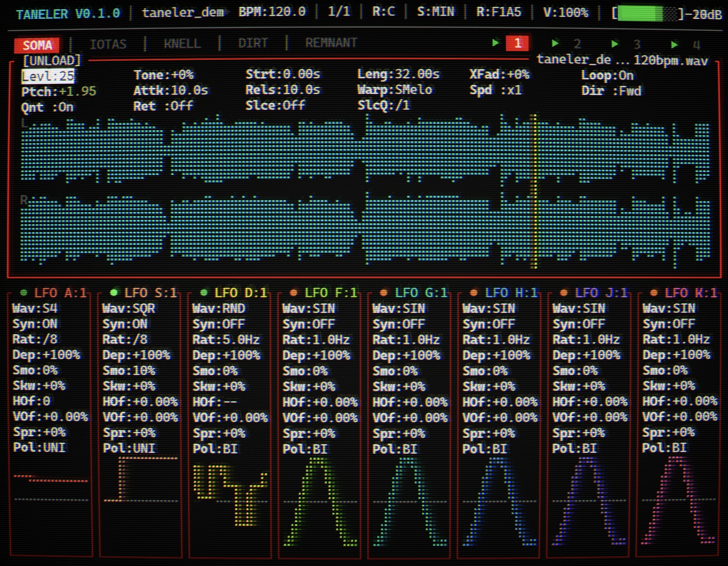
Task: Click the red waveform preview in LFO A
Action: (51, 478)
